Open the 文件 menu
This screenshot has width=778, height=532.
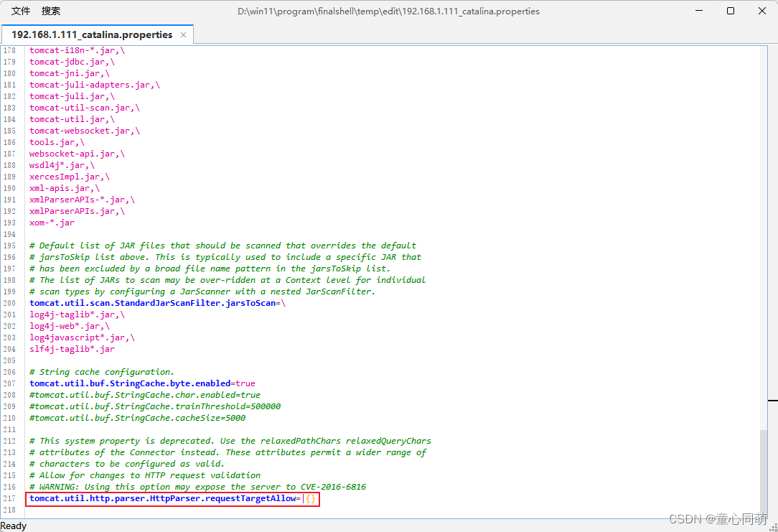click(x=20, y=11)
